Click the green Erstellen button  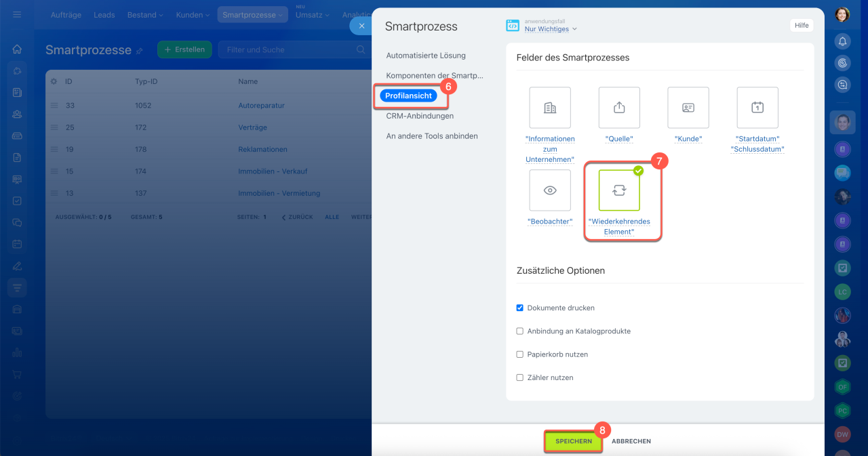pos(184,49)
